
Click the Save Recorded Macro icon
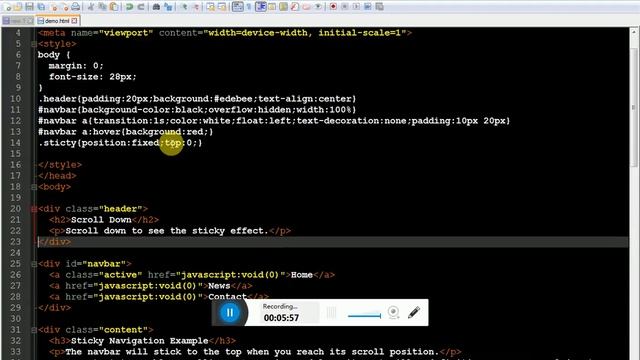click(x=379, y=7)
